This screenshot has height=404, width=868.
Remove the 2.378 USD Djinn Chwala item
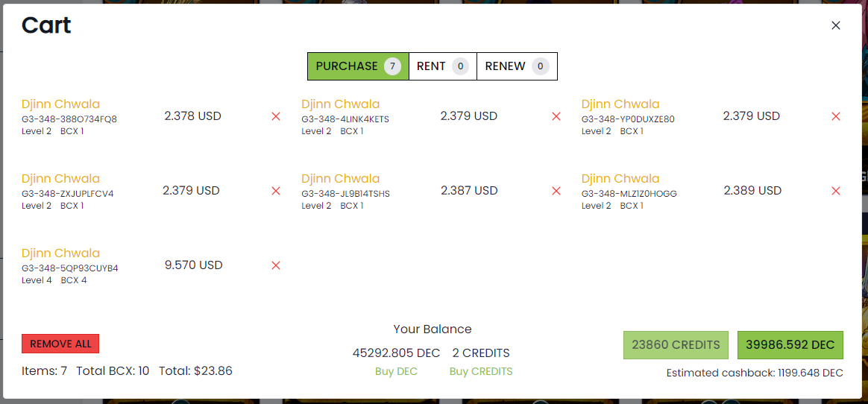(276, 116)
